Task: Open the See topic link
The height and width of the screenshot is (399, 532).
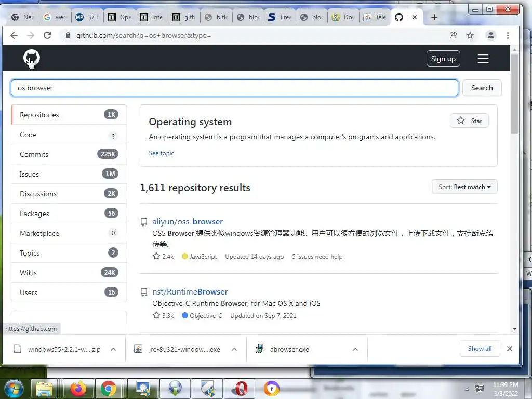Action: pos(161,153)
